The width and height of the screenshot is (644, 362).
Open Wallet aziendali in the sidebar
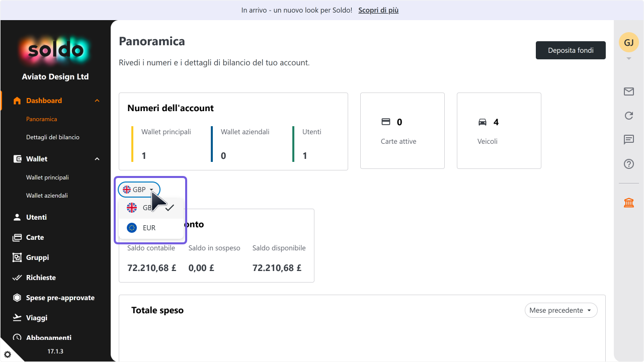pos(47,196)
